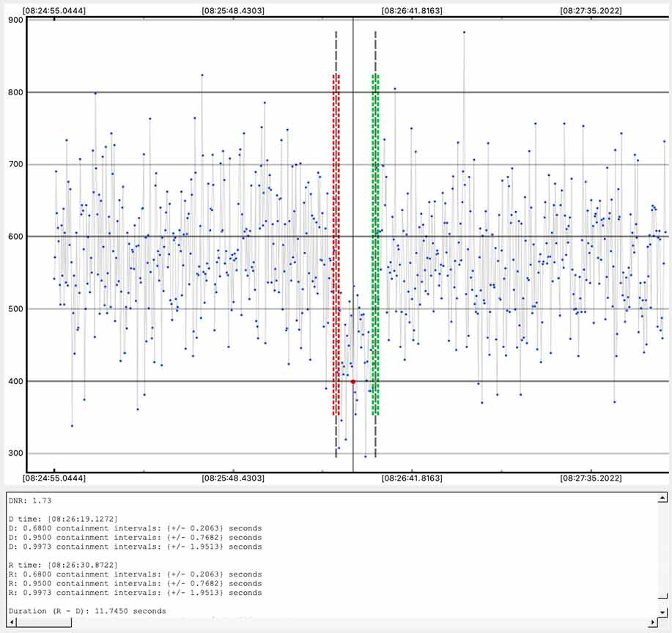Click the highest data point near 880

(464, 32)
